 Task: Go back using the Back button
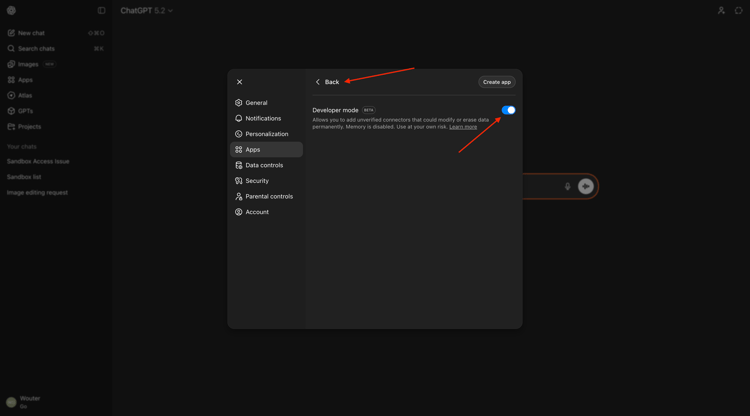[327, 82]
